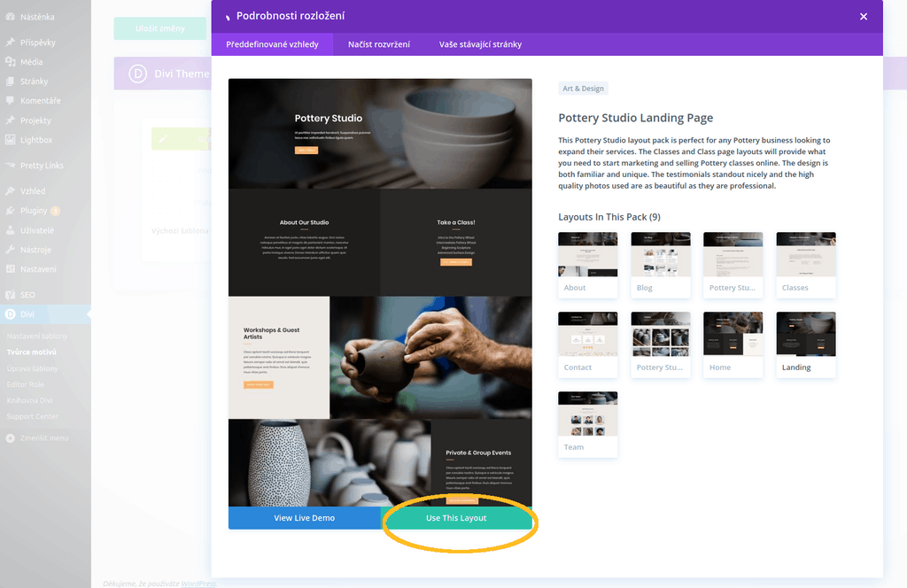Switch to Vaše stávající stránky tab
This screenshot has height=588, width=907.
point(480,44)
